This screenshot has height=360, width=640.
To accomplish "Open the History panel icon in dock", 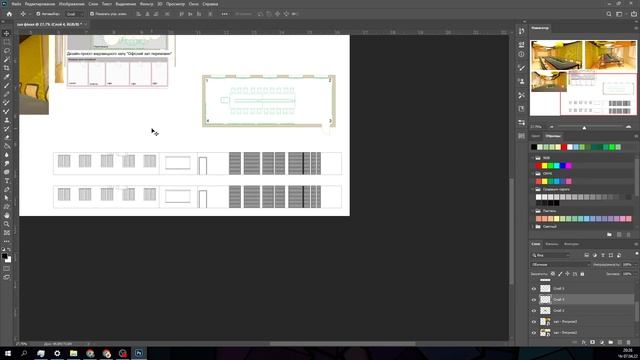I will click(x=521, y=31).
